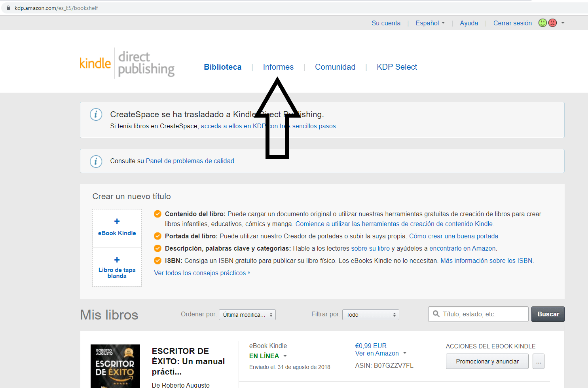Click the plus icon above Libro de tapa blanda
This screenshot has height=388, width=588.
117,260
